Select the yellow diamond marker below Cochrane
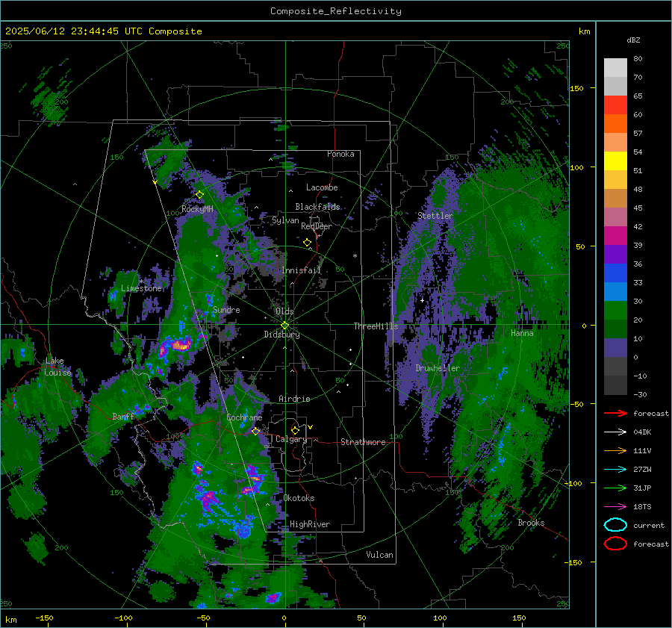 click(x=255, y=432)
